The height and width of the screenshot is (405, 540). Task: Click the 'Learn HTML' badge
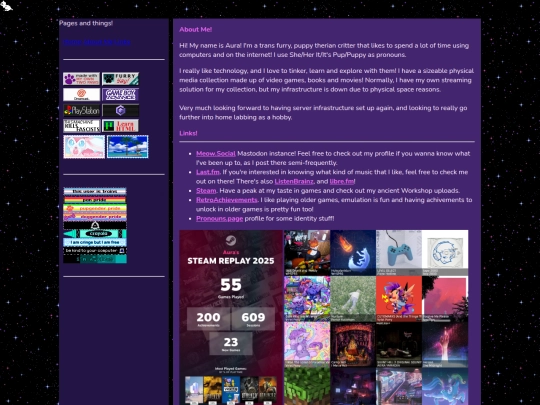point(121,126)
